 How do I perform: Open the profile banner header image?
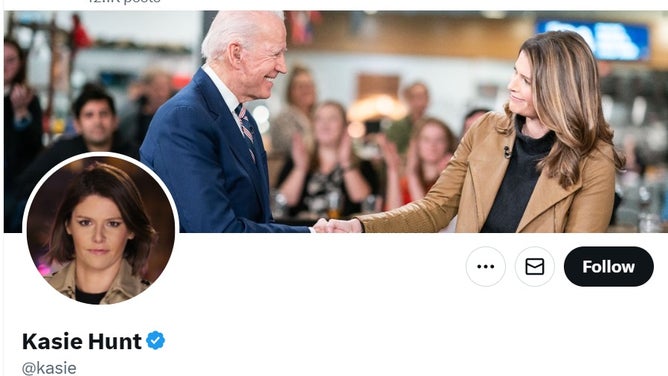[x=336, y=121]
